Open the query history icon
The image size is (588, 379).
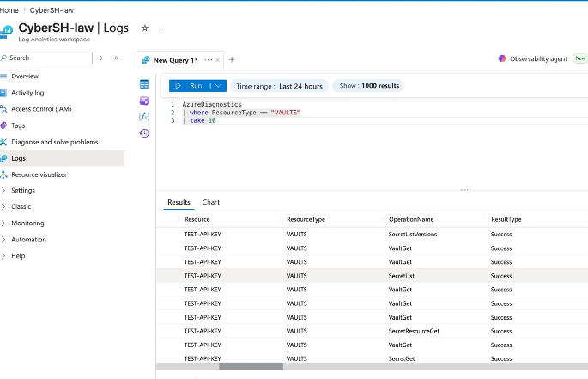pyautogui.click(x=144, y=133)
